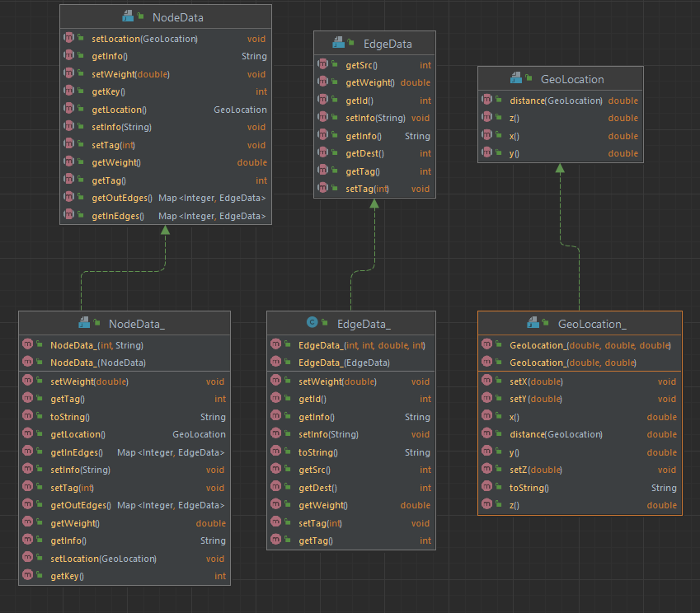
Task: Click the method icon beside toString() in GeoLocation_
Action: 489,487
